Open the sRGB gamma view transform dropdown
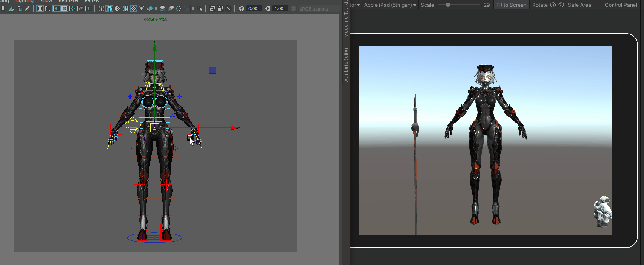Screen dimensions: 644x265 313,8
